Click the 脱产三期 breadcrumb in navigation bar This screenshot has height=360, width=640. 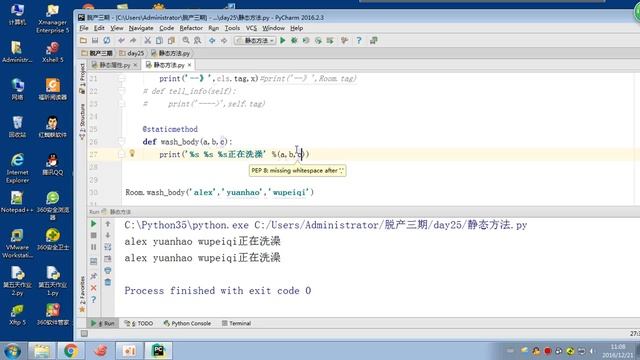pos(97,53)
